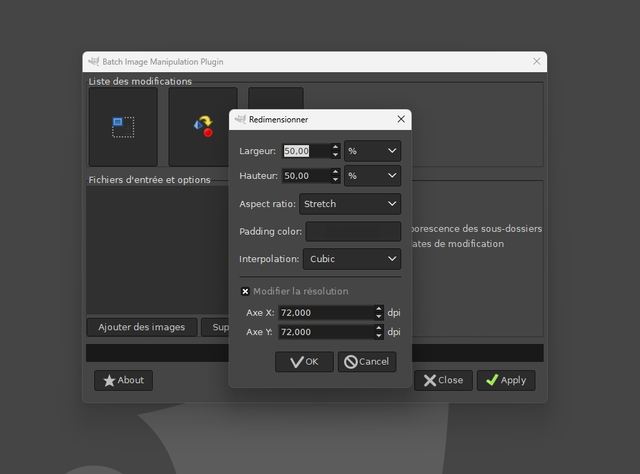Image resolution: width=640 pixels, height=474 pixels.
Task: Click the Apply button with green check
Action: point(506,381)
